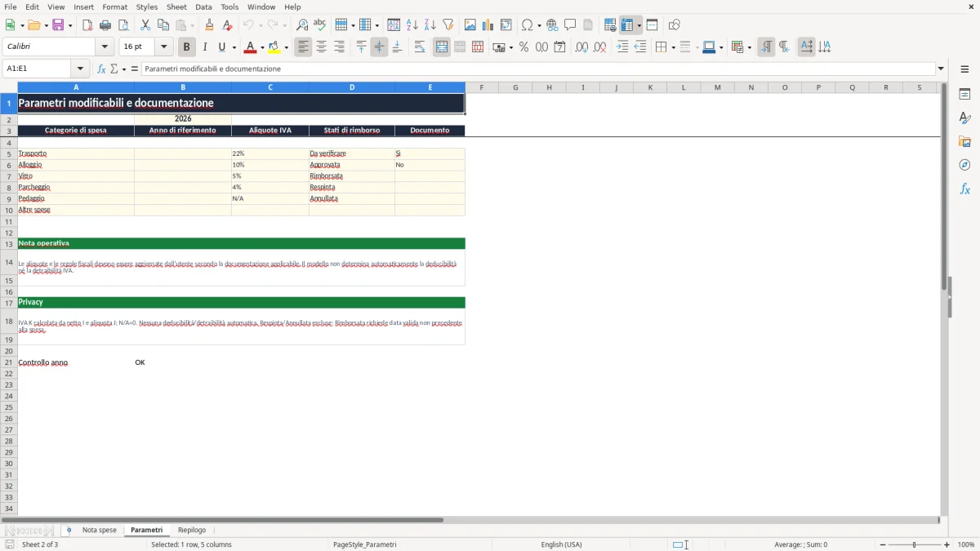
Task: Insert a hyperlink
Action: [x=552, y=25]
